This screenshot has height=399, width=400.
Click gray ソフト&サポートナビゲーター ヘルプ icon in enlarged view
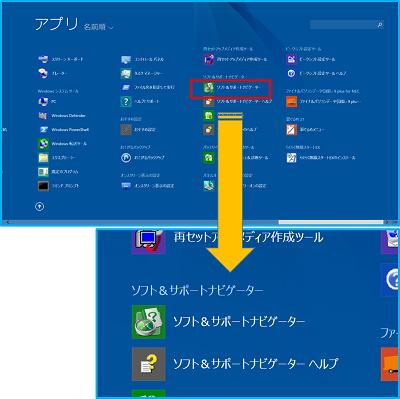pyautogui.click(x=149, y=364)
